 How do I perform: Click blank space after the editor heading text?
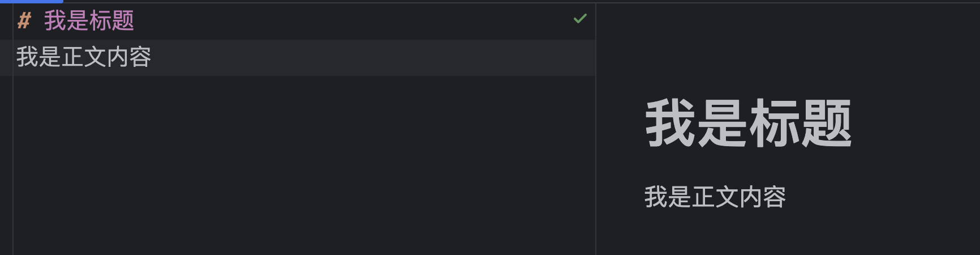tap(351, 21)
